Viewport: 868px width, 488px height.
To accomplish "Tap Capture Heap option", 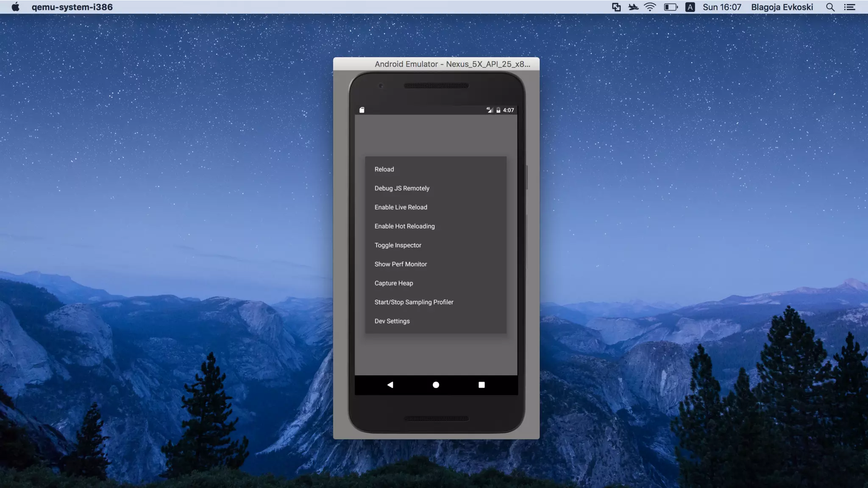I will pyautogui.click(x=393, y=283).
